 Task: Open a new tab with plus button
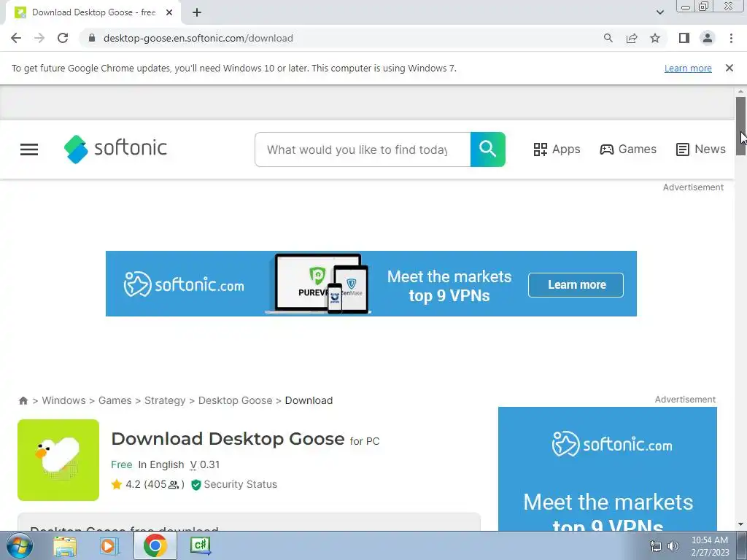[197, 12]
